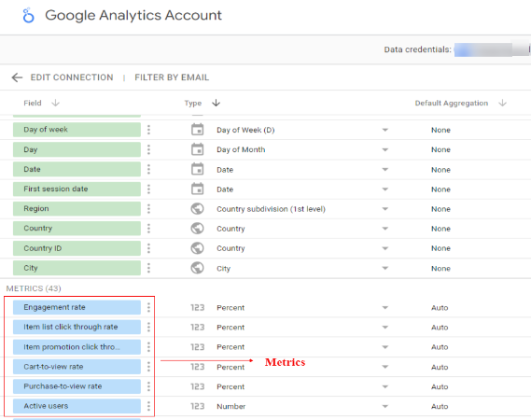This screenshot has height=420, width=531.
Task: Sort by Default Aggregation column arrow
Action: point(503,103)
